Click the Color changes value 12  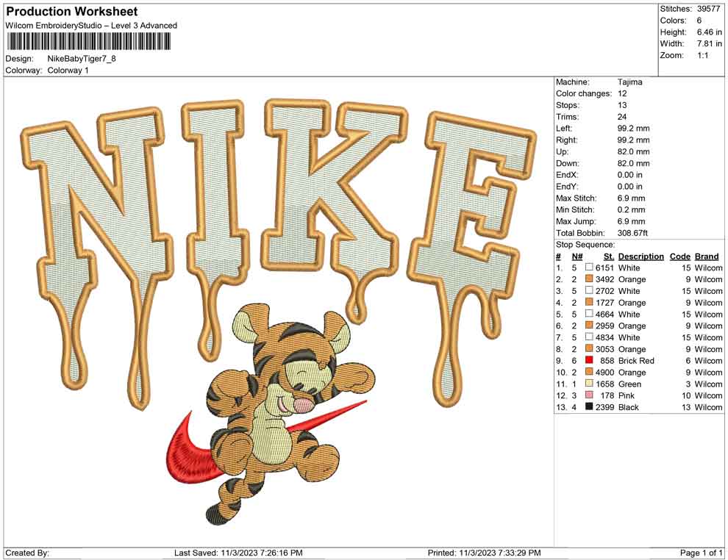pos(622,94)
